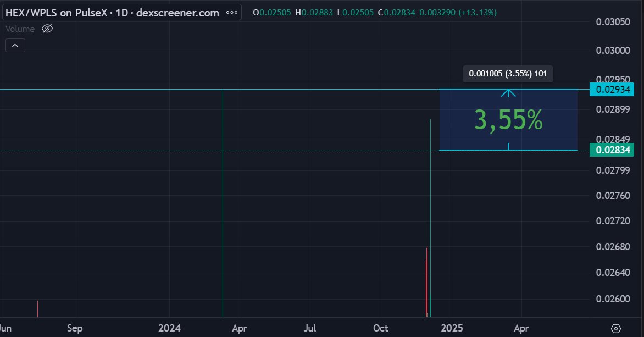644x337 pixels.
Task: Collapse the indicator legend with chevron button
Action: [15, 45]
